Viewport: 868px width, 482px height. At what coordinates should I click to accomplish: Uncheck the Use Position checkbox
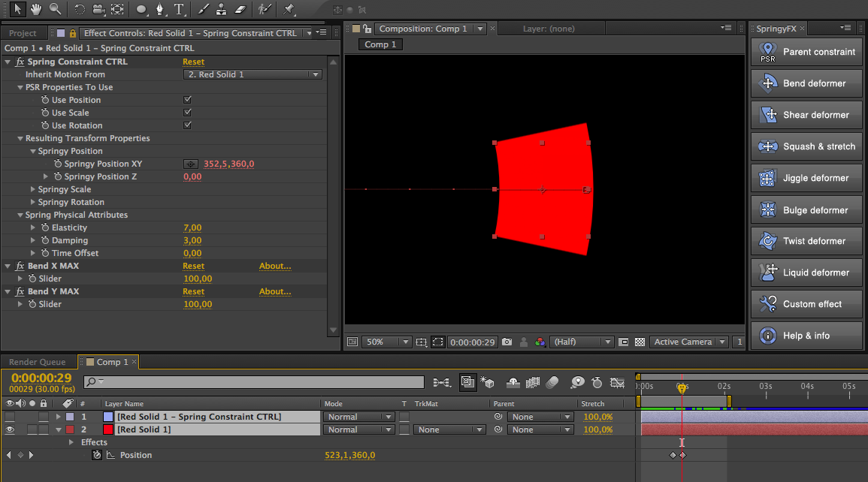[x=187, y=100]
